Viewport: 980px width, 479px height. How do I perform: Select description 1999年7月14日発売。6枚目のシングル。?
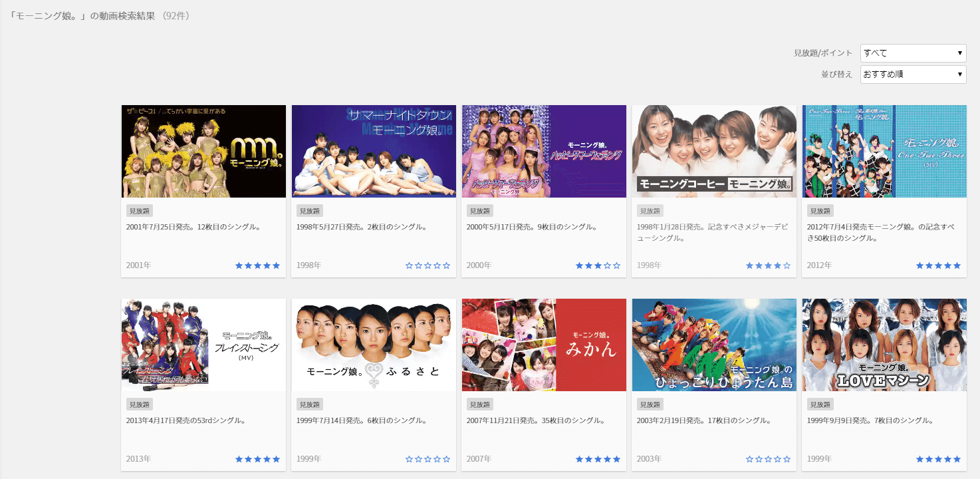(361, 421)
